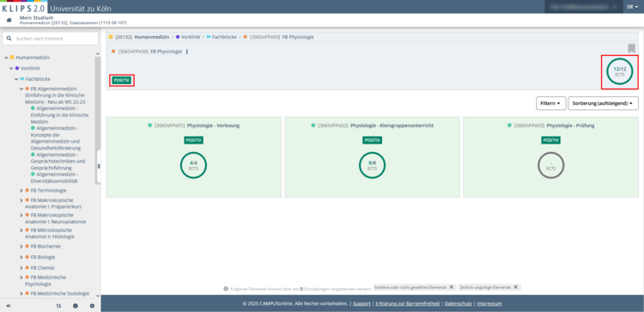Collapse the sidebar with the double arrow
Image resolution: width=644 pixels, height=312 pixels.
[9, 306]
